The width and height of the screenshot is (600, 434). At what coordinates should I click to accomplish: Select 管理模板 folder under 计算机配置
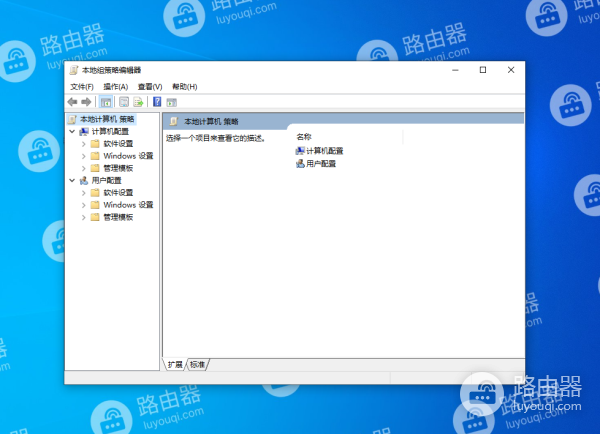[112, 168]
